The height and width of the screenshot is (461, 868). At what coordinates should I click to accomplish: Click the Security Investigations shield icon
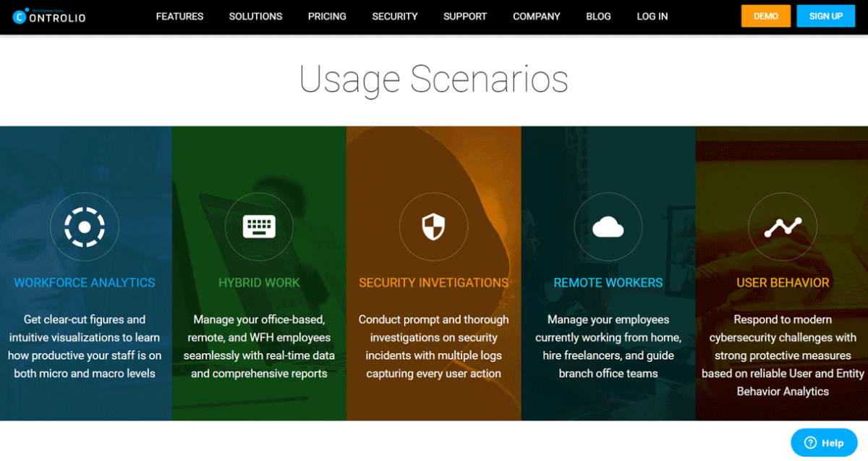click(434, 227)
